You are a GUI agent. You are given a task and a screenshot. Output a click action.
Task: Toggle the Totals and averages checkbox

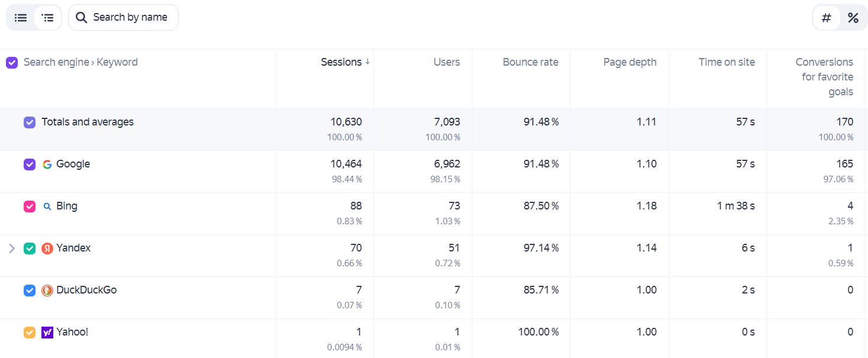[x=30, y=122]
